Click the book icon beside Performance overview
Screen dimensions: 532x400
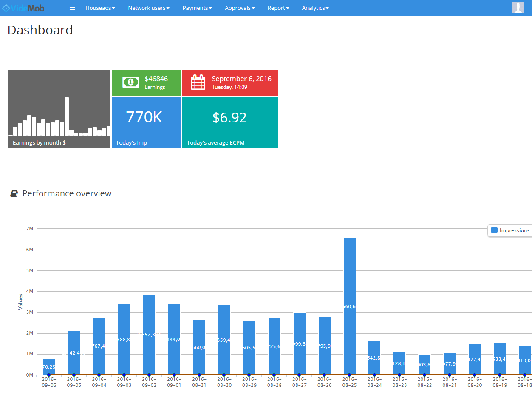13,193
